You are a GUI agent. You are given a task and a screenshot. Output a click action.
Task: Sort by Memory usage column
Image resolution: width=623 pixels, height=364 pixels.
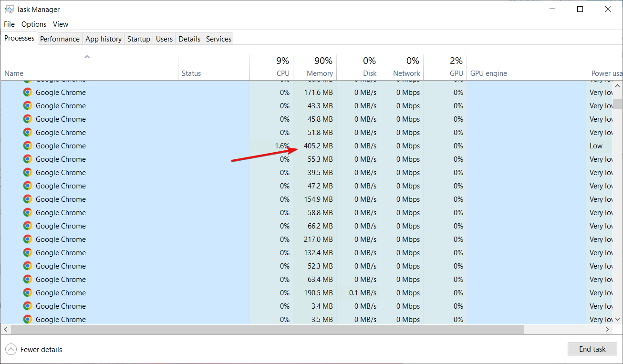(x=315, y=67)
